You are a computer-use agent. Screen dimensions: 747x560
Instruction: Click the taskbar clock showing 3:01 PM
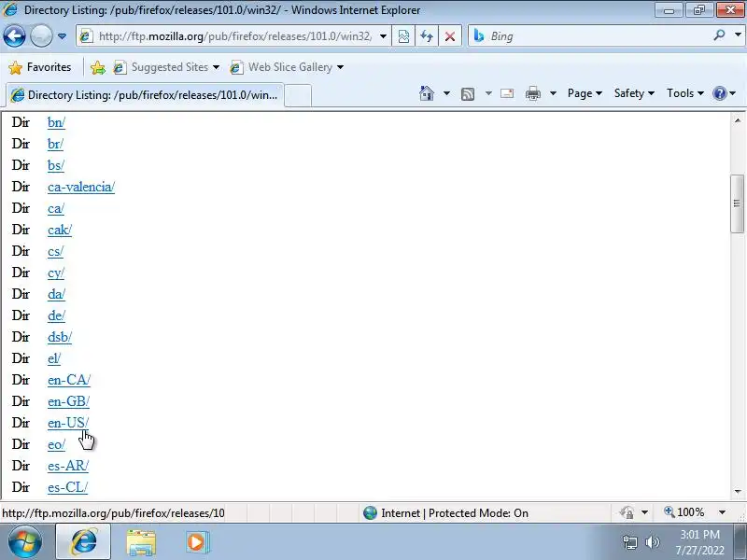click(699, 542)
